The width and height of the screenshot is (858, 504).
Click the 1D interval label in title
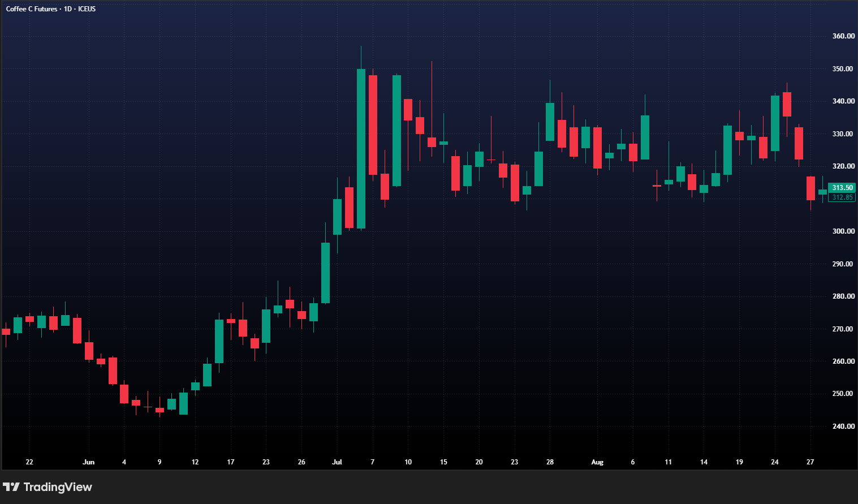point(68,9)
